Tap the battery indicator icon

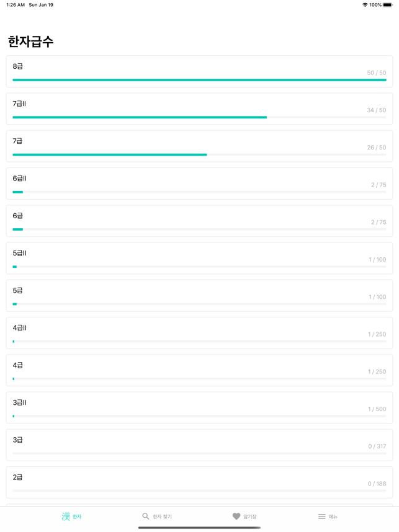(x=388, y=5)
